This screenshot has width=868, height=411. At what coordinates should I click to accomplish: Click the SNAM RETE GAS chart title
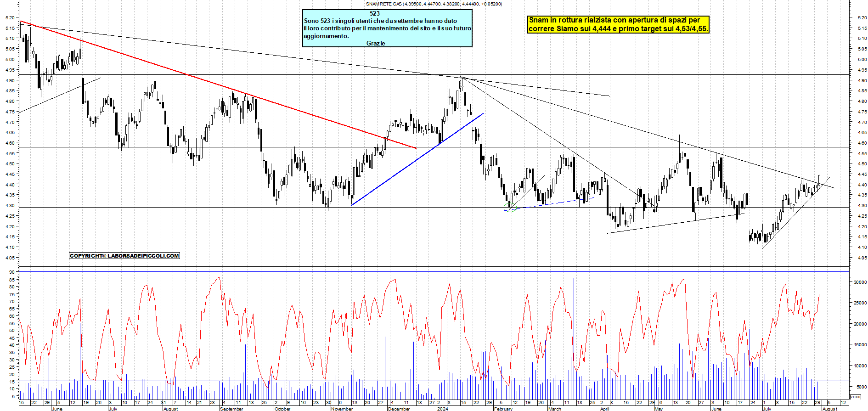click(x=434, y=4)
